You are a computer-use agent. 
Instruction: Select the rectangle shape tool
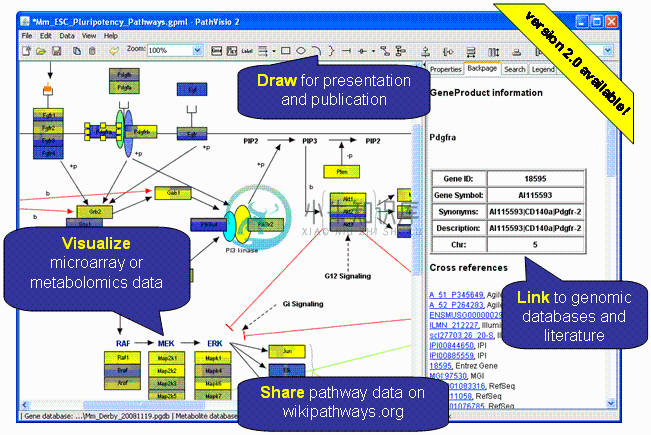click(x=286, y=50)
